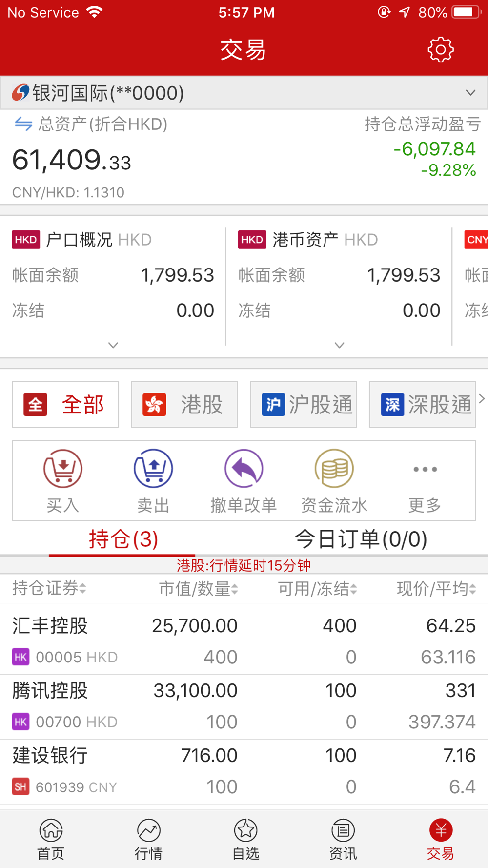Tap the 买入 buy cart icon

[63, 469]
